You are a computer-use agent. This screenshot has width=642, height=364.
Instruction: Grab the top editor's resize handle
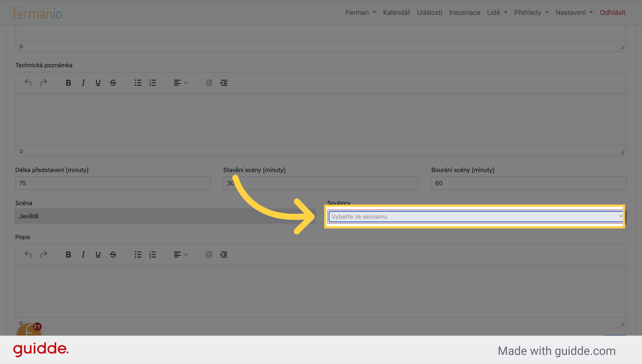622,48
